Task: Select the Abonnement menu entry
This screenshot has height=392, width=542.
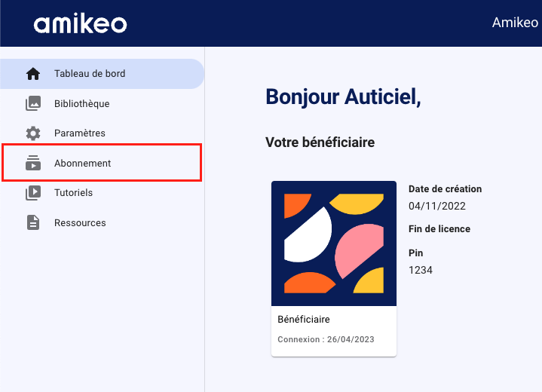Action: [102, 163]
